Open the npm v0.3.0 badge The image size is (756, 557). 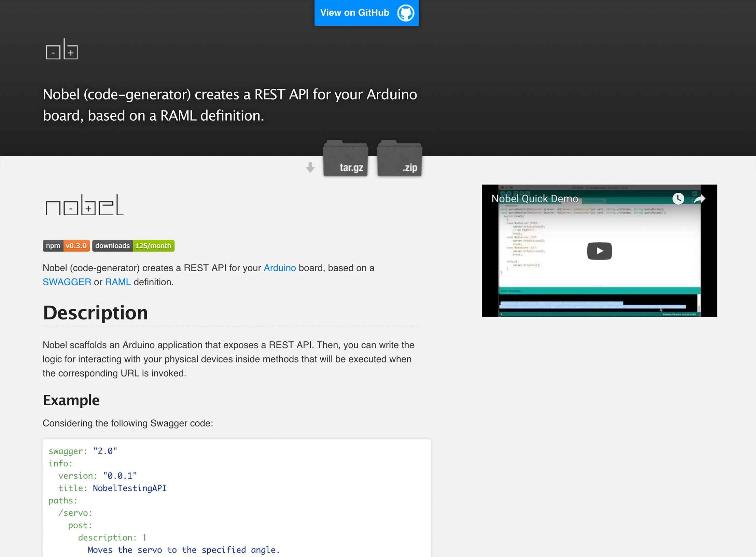pyautogui.click(x=66, y=246)
